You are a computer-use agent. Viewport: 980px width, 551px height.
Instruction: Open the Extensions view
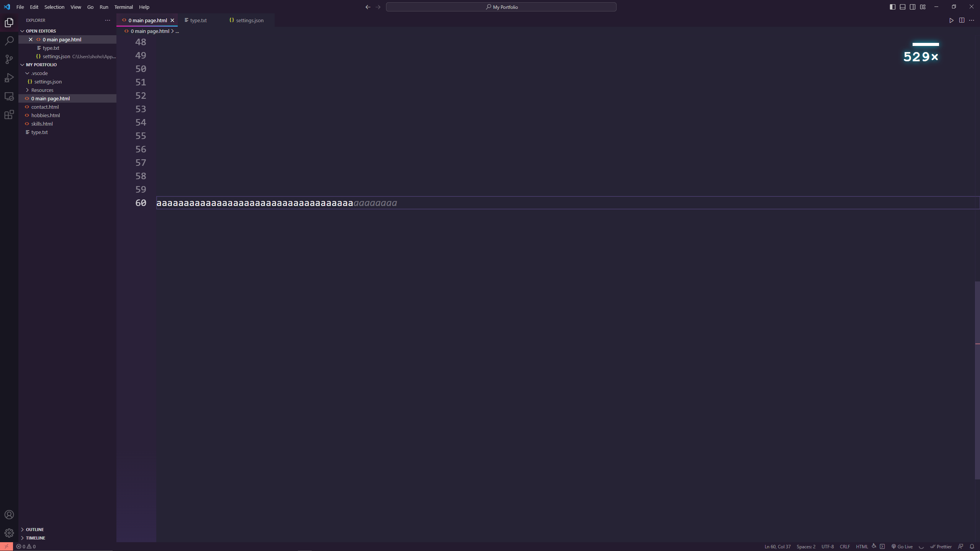click(9, 114)
